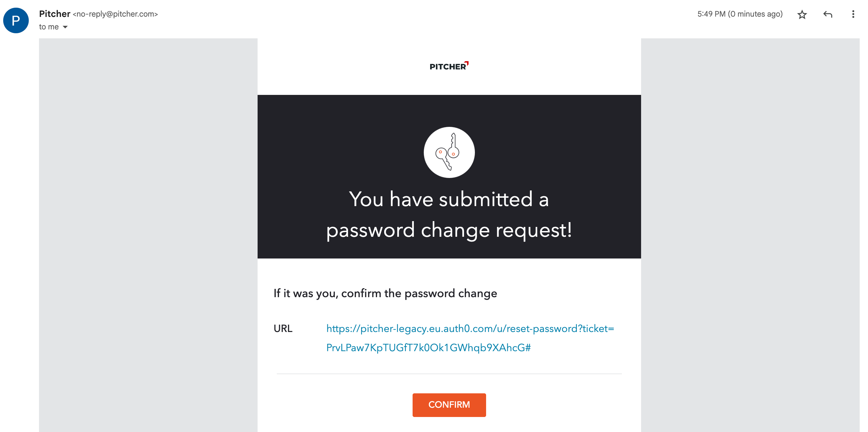Screen dimensions: 868x432
Task: Expand recipient details arrow beside "to me"
Action: tap(66, 27)
